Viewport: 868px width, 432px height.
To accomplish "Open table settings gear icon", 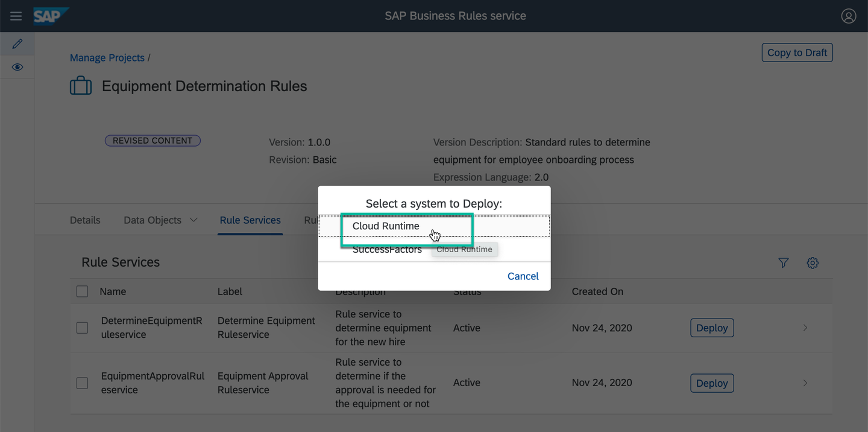I will (x=813, y=262).
